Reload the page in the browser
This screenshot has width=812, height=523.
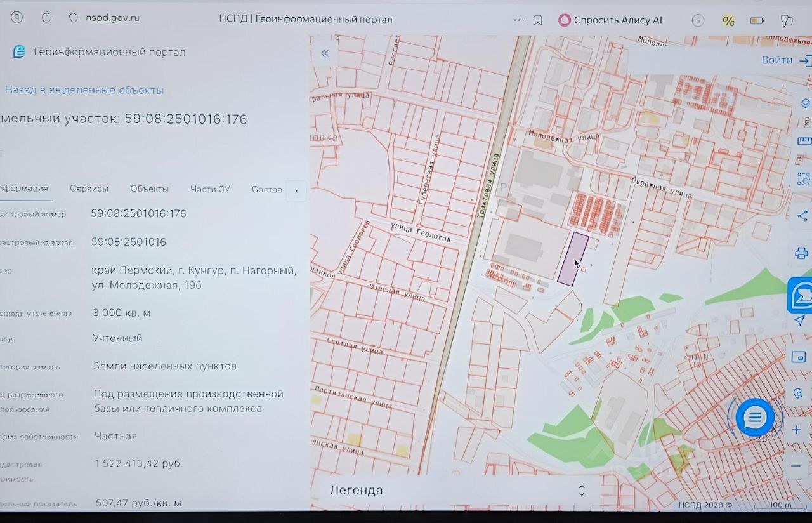(46, 18)
